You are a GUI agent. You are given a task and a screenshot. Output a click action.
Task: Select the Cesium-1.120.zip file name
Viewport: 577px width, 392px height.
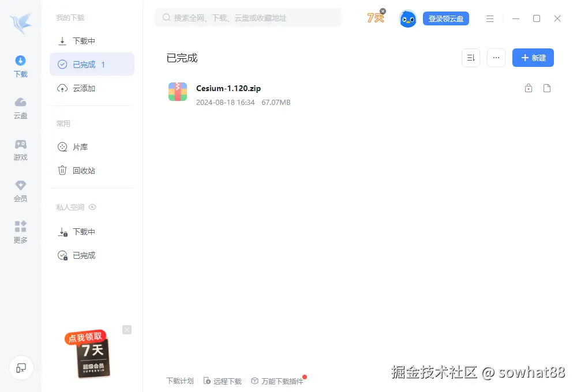pos(228,88)
